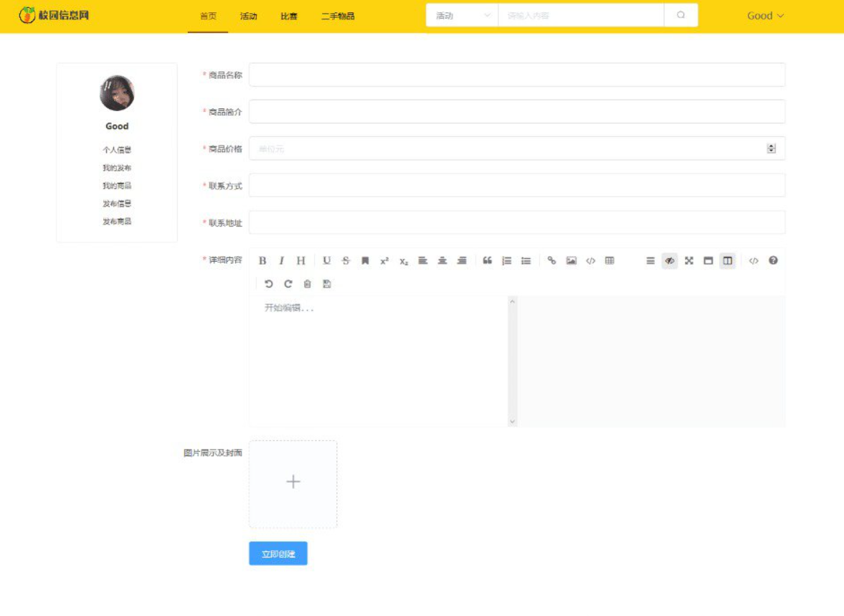Insert a block quote

coord(487,261)
